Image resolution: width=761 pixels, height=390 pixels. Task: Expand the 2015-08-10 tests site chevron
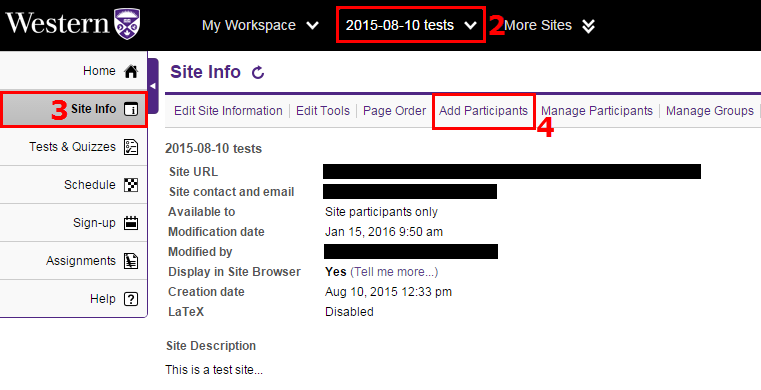(470, 25)
